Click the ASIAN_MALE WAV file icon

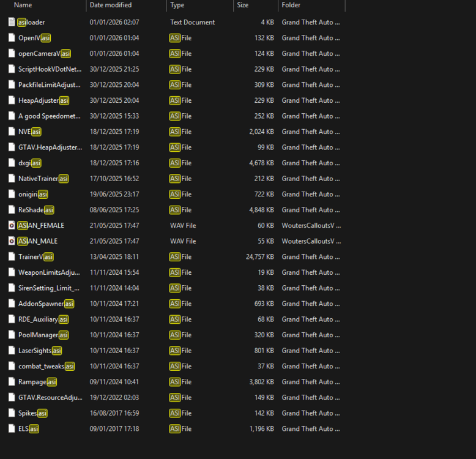(12, 241)
